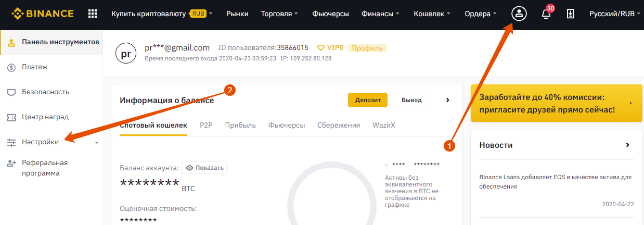Click arrow on referral commission banner
The image size is (644, 225).
[631, 104]
